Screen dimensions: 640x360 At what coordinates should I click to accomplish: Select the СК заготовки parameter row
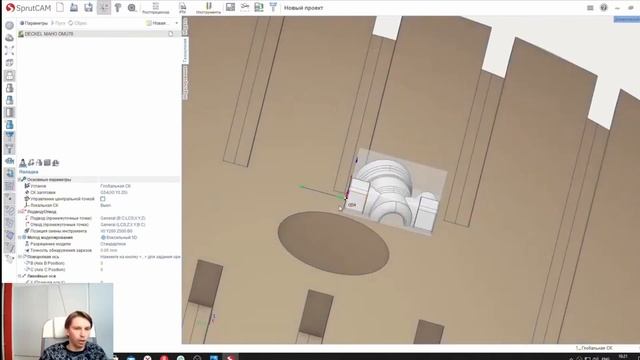(x=99, y=192)
